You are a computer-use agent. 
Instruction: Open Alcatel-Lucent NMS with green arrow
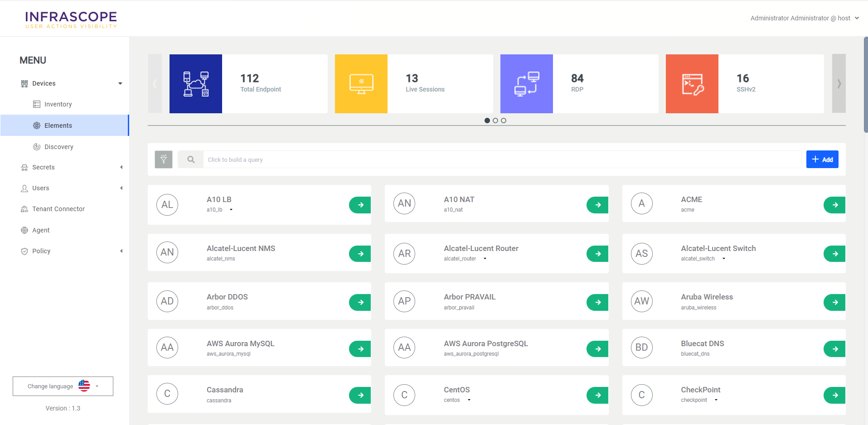[360, 254]
